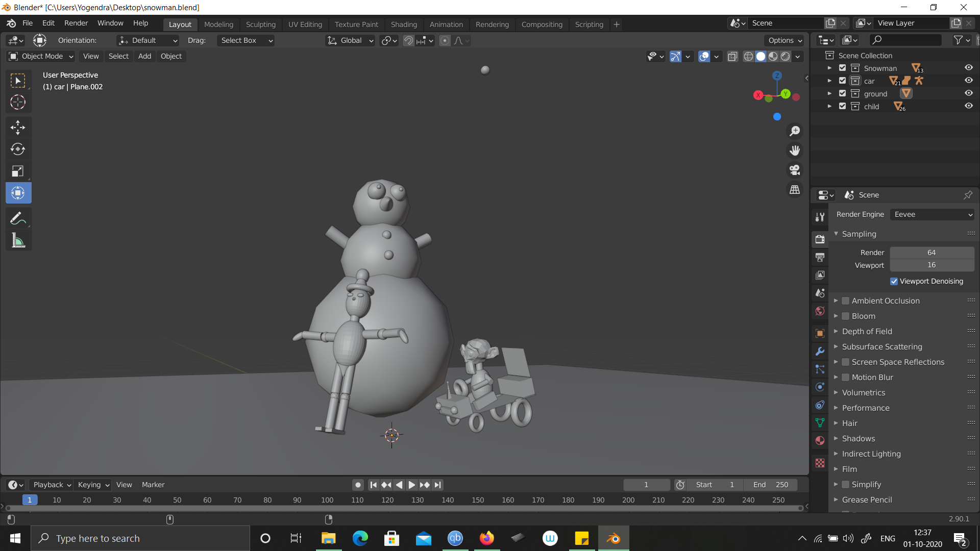The image size is (980, 551).
Task: Expand the car collection in outliner
Action: pos(829,81)
